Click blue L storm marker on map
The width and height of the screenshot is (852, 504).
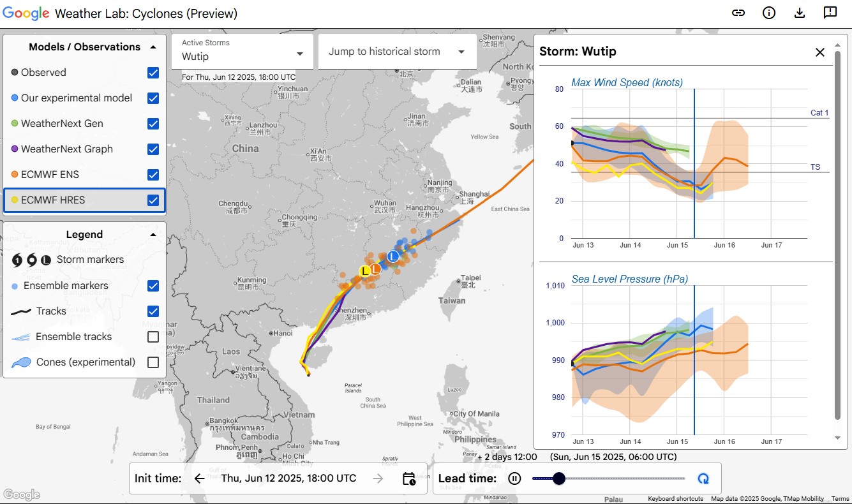(393, 256)
